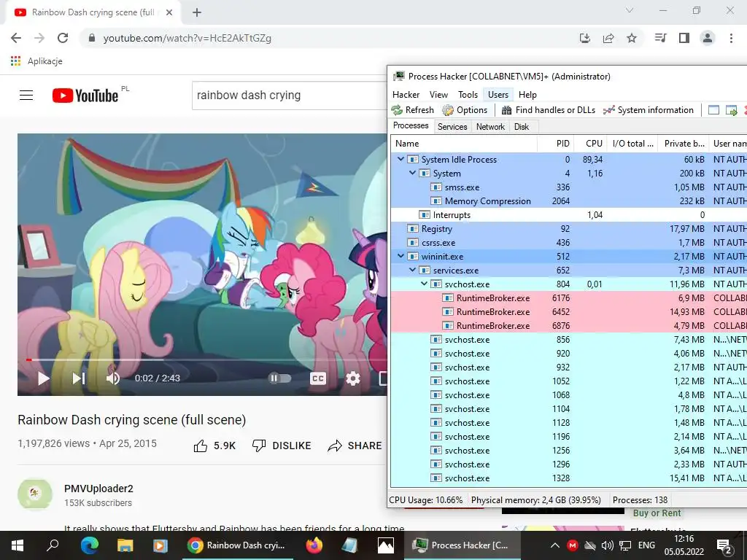Image resolution: width=747 pixels, height=560 pixels.
Task: Show hidden tray icons chevron
Action: 554,545
